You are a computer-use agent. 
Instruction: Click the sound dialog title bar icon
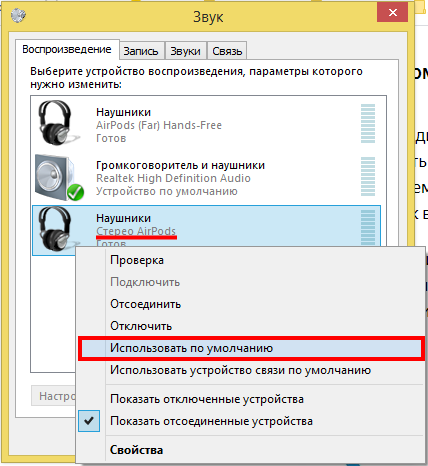pos(18,15)
